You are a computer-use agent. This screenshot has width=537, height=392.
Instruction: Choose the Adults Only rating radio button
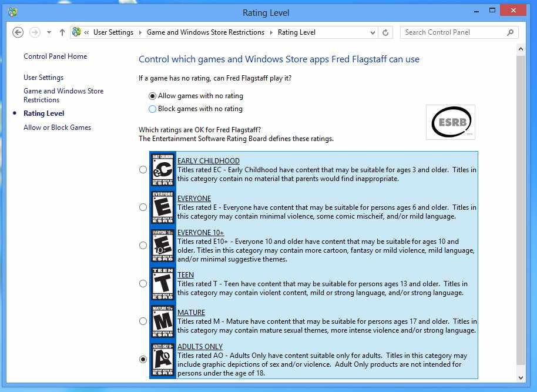[143, 359]
